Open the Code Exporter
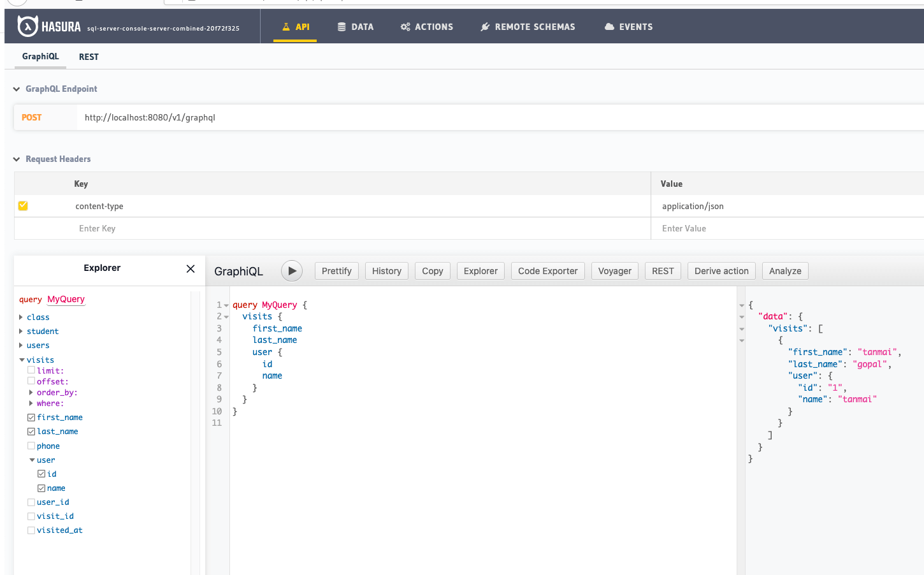 click(547, 271)
